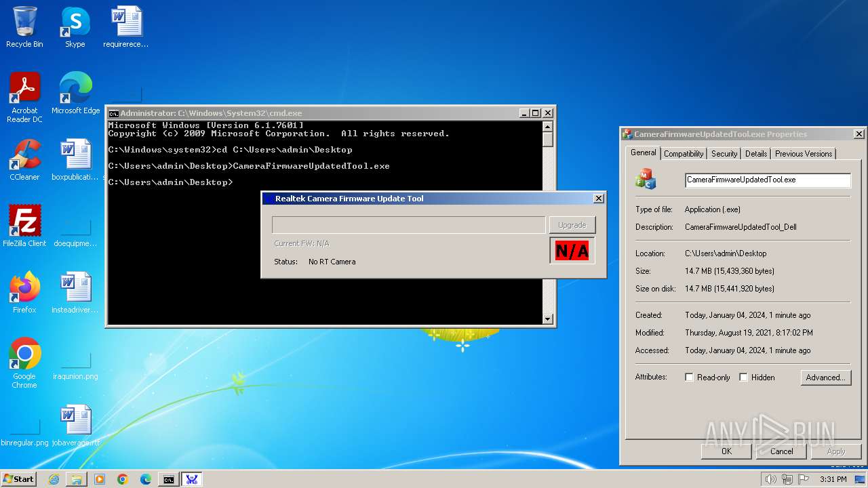Click the 'No RT Camera' status text
868x488 pixels.
point(332,262)
